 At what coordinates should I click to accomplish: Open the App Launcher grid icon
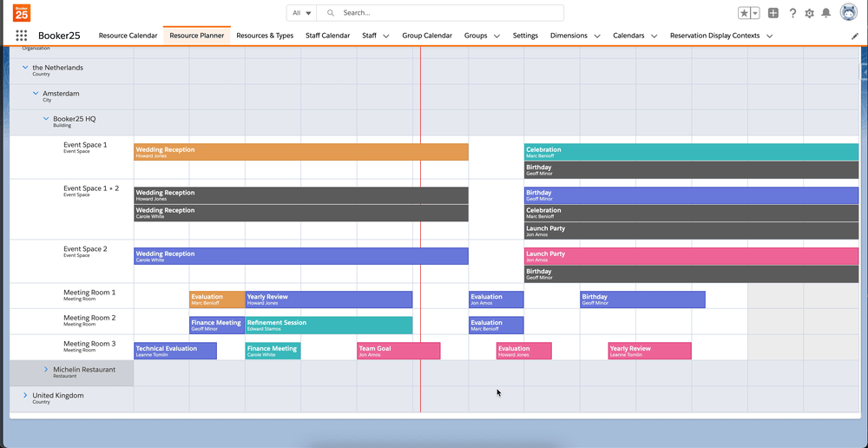tap(21, 36)
